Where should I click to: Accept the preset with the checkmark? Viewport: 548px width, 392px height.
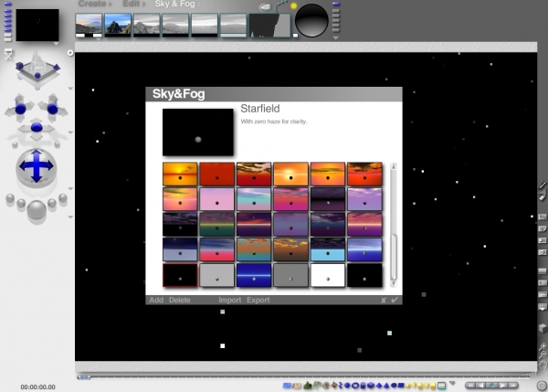(395, 300)
